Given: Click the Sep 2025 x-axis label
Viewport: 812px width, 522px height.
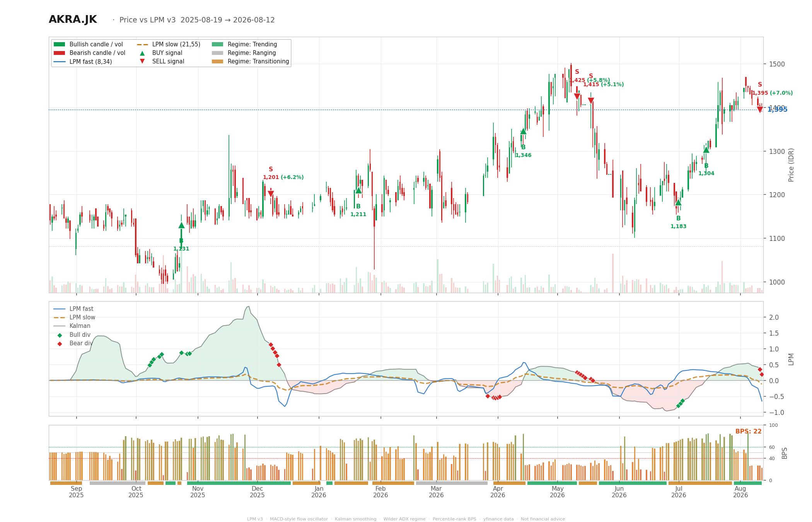Looking at the screenshot, I should [76, 492].
